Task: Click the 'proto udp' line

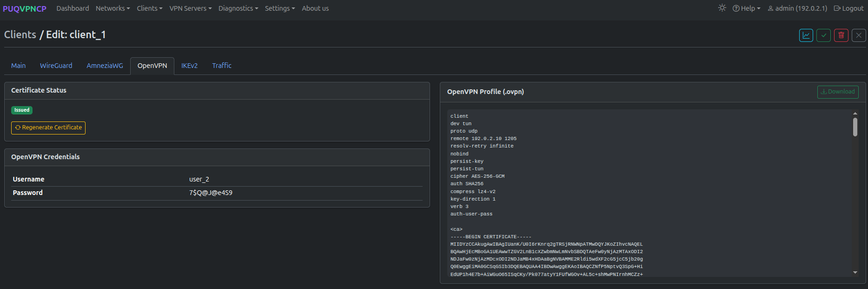Action: click(464, 131)
